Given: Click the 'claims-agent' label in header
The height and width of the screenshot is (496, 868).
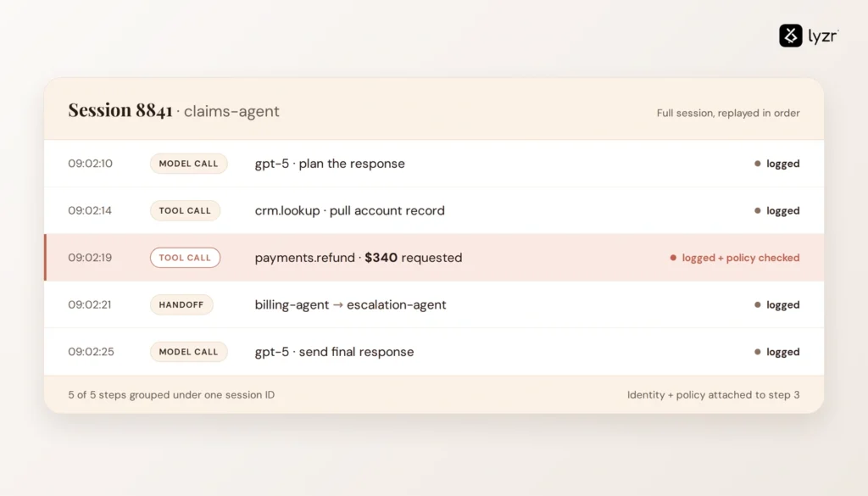Looking at the screenshot, I should (231, 111).
